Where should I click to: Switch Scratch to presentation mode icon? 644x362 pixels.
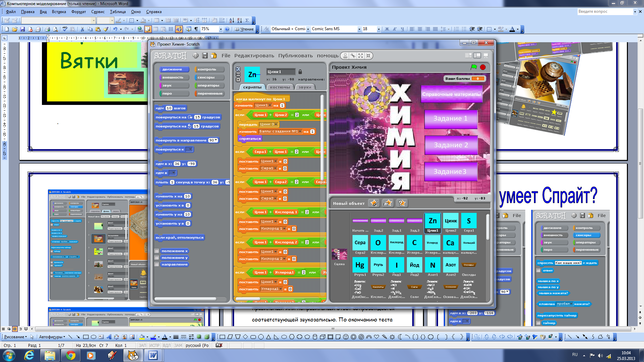[x=486, y=56]
